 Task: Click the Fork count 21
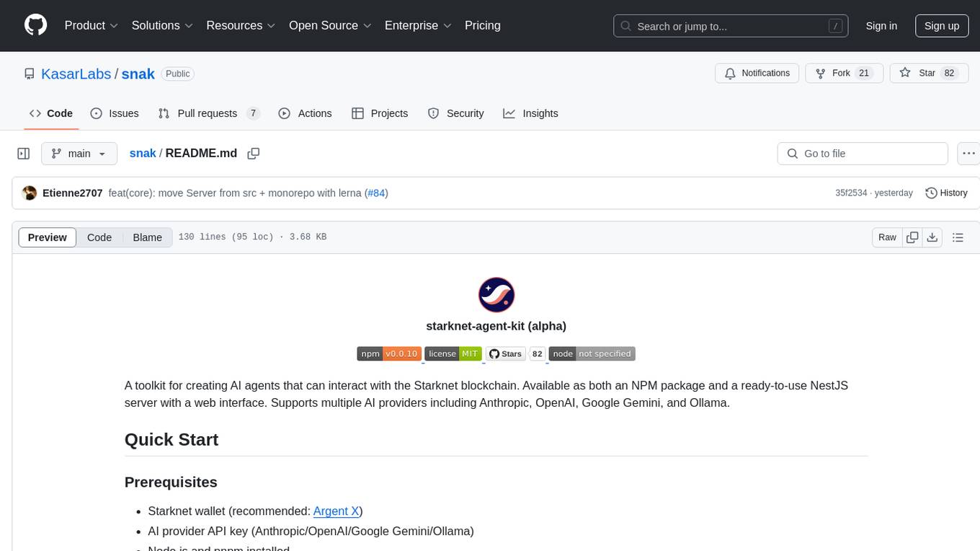coord(865,74)
